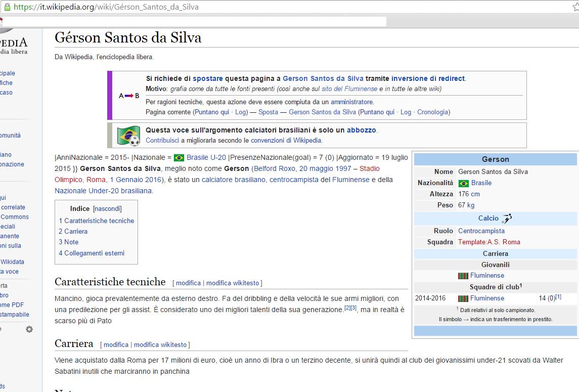Jump to '3 Note' in index
The image size is (579, 392).
point(69,242)
